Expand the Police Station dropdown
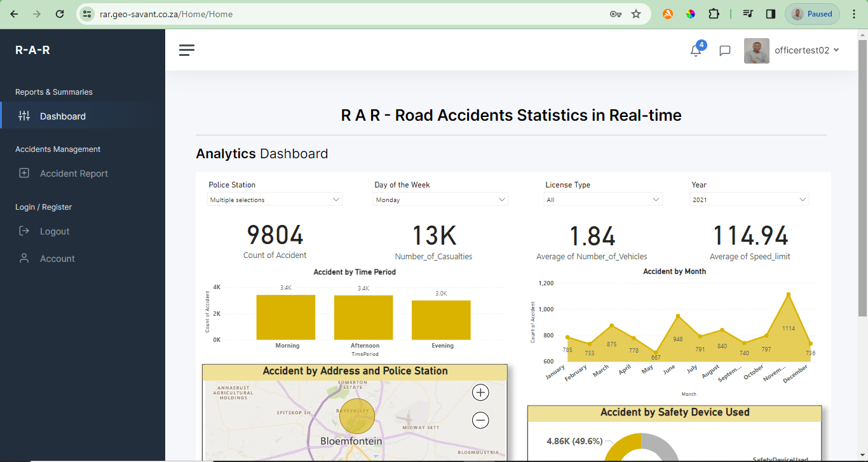 (275, 200)
